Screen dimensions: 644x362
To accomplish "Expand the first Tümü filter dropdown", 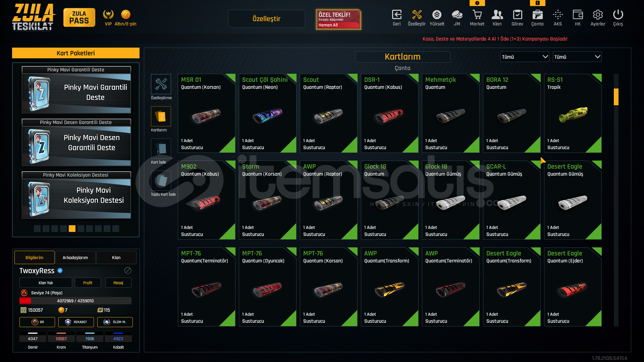I will [525, 57].
